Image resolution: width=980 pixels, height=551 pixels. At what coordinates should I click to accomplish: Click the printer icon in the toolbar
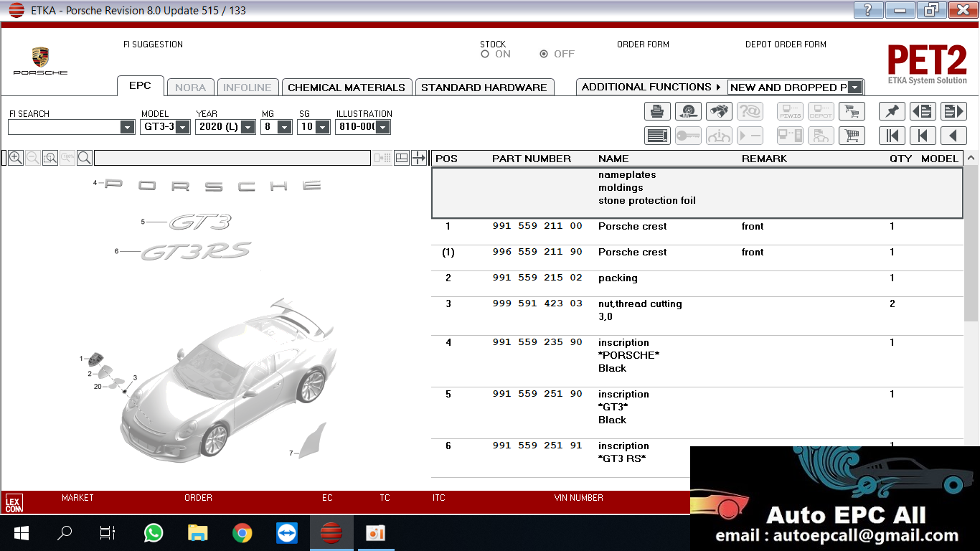[657, 111]
